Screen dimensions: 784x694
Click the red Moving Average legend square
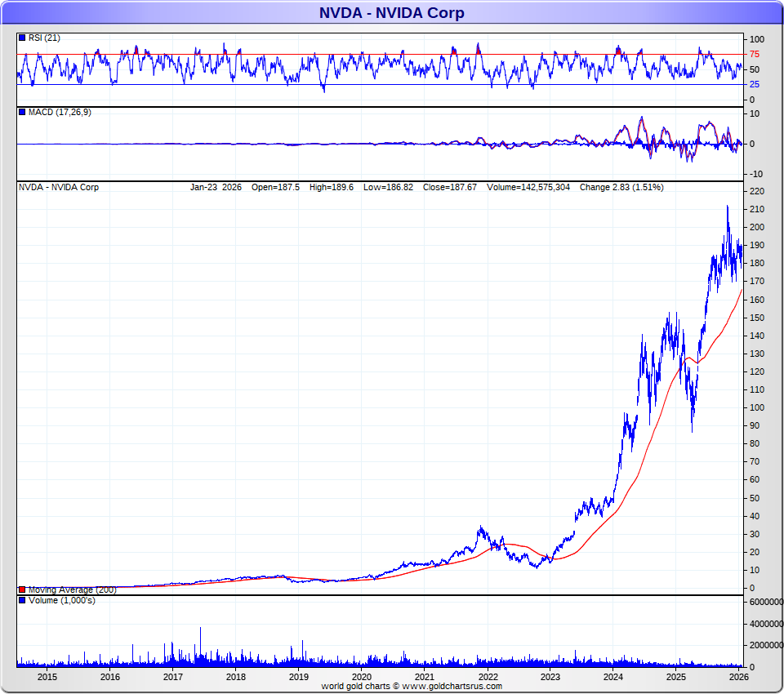point(22,590)
